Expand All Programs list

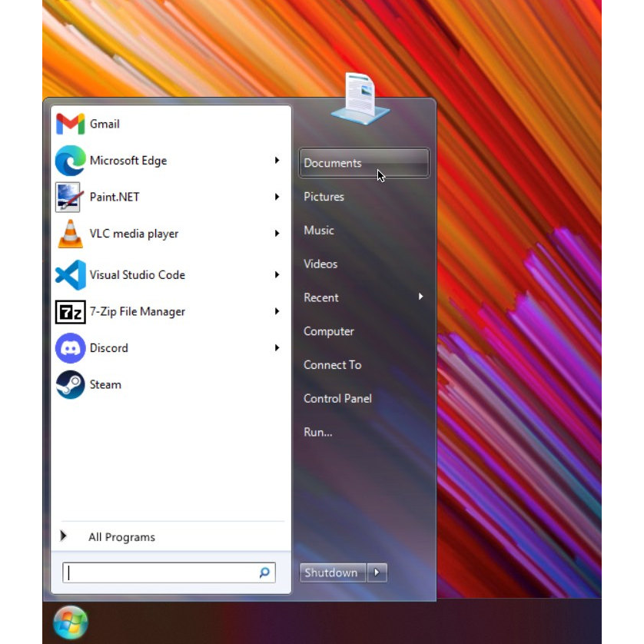[171, 537]
